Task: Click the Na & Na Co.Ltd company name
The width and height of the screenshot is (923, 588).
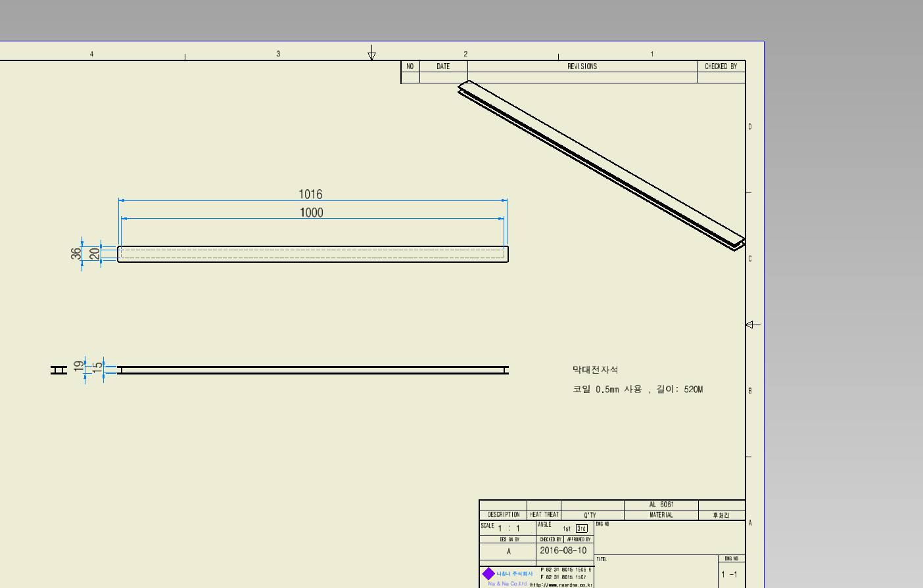Action: pyautogui.click(x=507, y=583)
